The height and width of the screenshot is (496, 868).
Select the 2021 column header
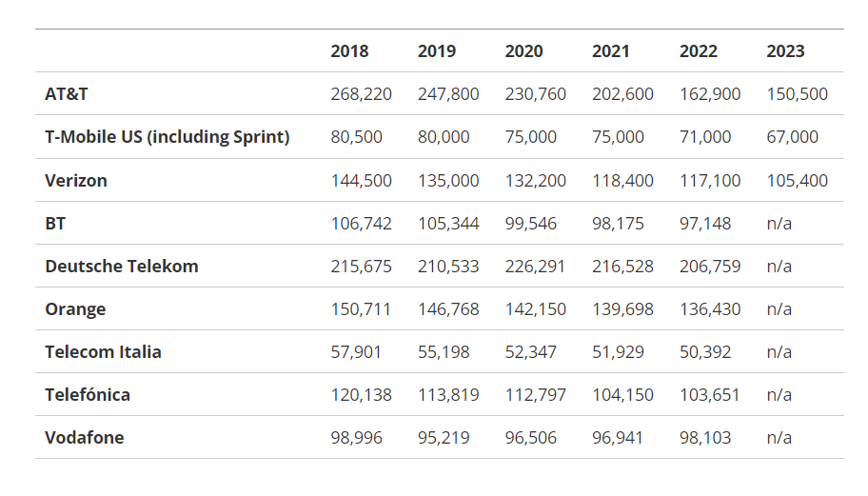[611, 50]
